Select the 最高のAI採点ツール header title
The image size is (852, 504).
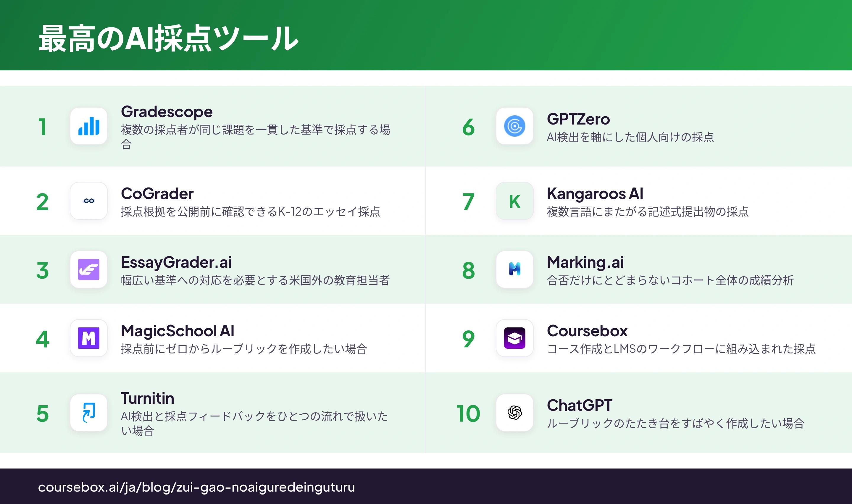(x=168, y=38)
